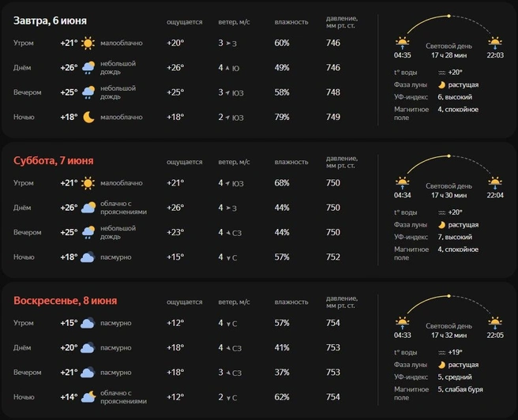Click the night cloud-moon icon for Sunday night
The height and width of the screenshot is (420, 518).
coord(88,397)
